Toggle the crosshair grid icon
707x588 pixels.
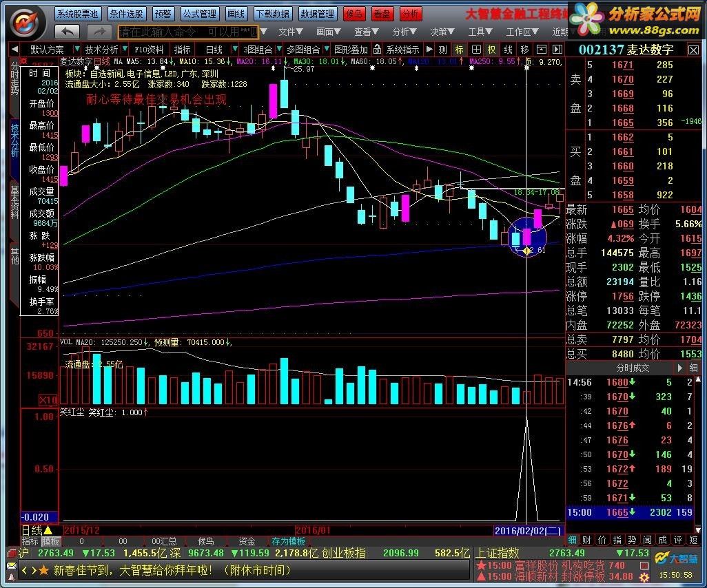pyautogui.click(x=476, y=50)
